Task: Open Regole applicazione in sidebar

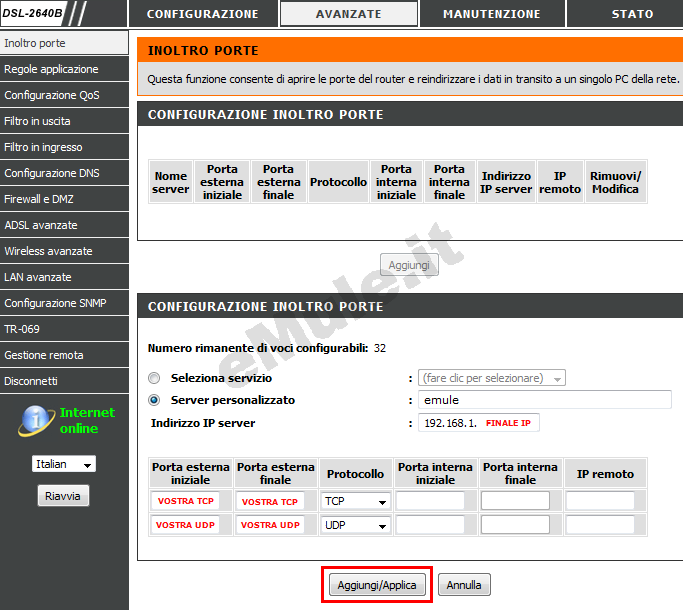Action: (64, 69)
